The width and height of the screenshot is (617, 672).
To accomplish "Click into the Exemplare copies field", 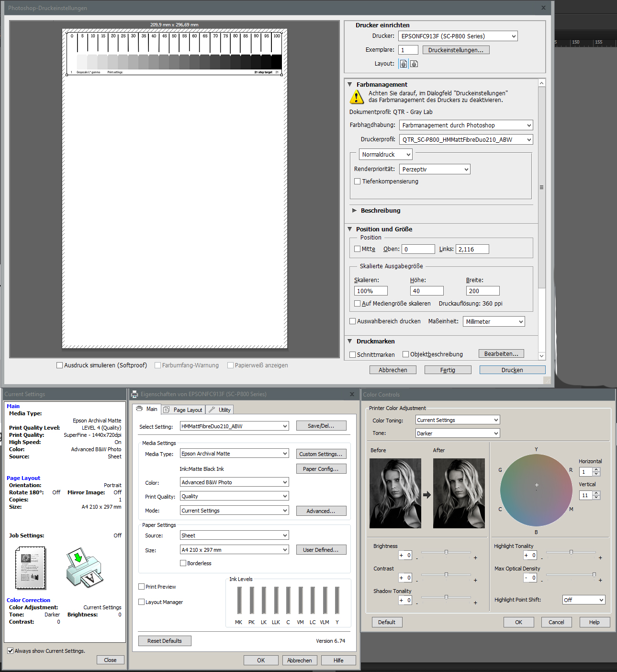I will pos(408,50).
